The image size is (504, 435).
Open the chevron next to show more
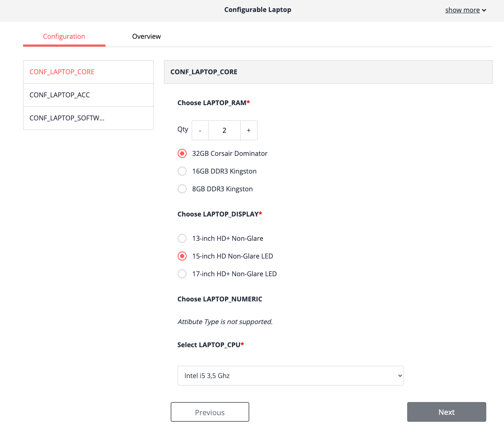[x=484, y=10]
